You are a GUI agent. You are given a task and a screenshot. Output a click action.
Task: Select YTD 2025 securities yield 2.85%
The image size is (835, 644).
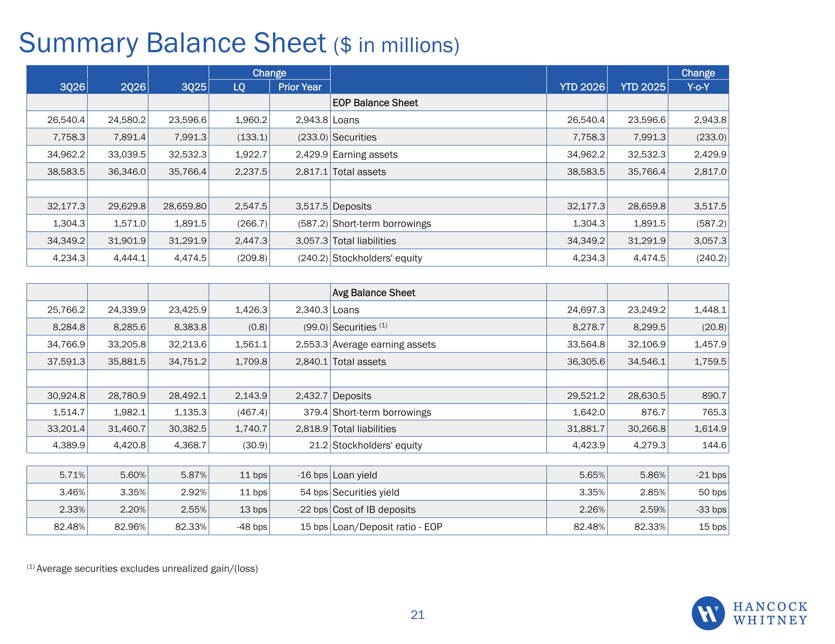tap(653, 492)
